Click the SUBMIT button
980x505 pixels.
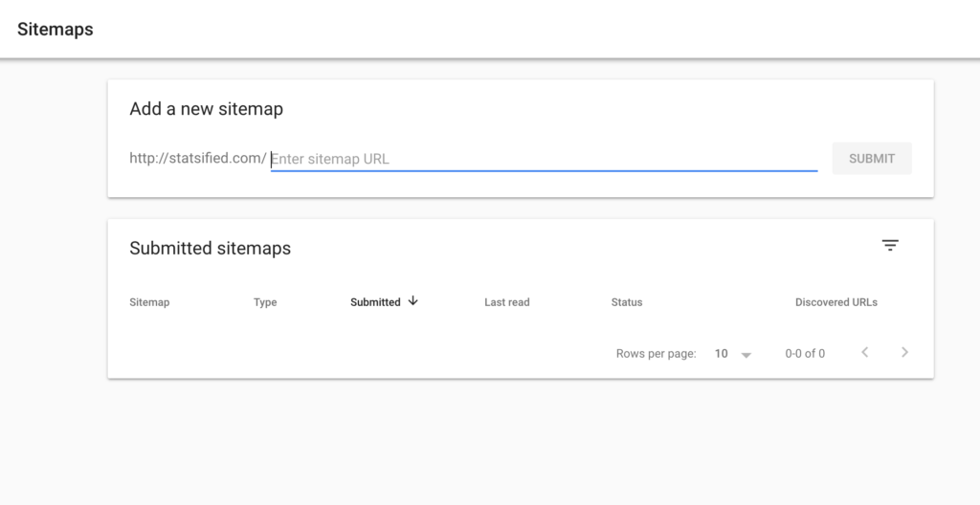click(x=872, y=159)
